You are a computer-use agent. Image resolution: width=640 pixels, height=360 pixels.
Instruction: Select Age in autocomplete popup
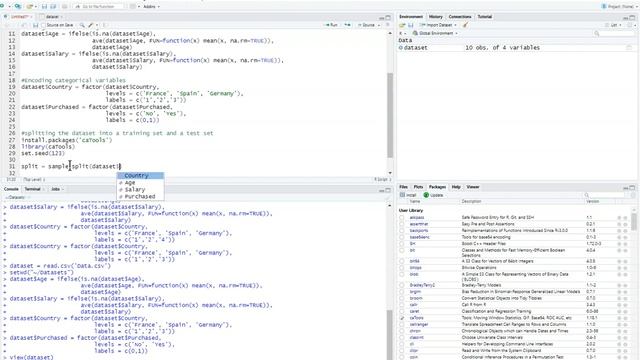(x=140, y=183)
